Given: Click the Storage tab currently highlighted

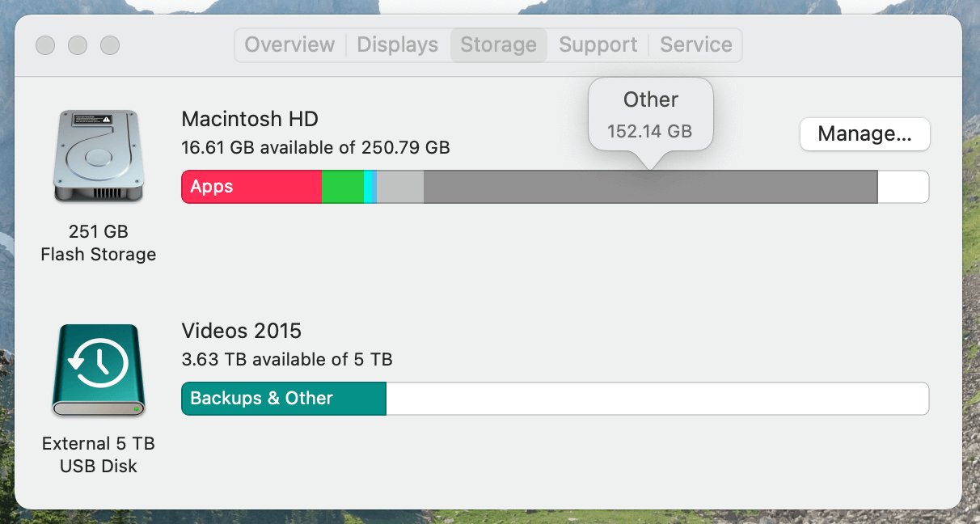Looking at the screenshot, I should pos(498,44).
